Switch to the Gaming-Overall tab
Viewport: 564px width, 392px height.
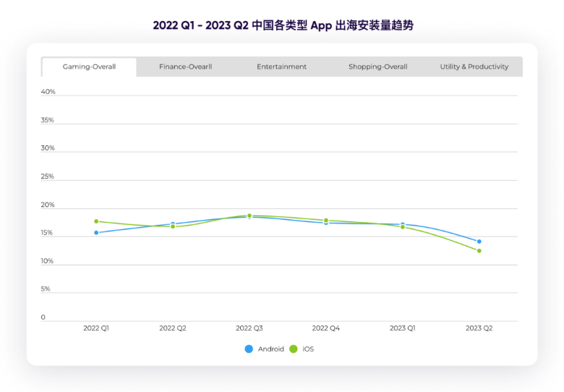tap(89, 67)
